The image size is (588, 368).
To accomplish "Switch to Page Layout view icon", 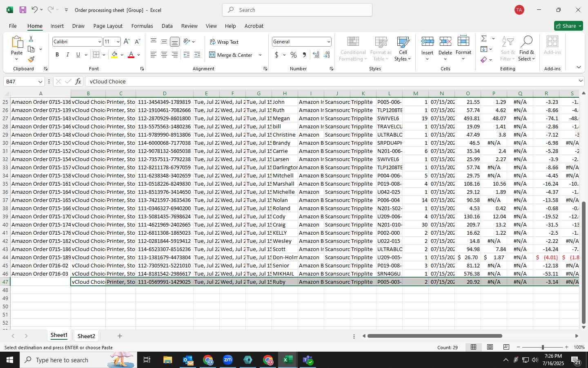I will tap(490, 347).
